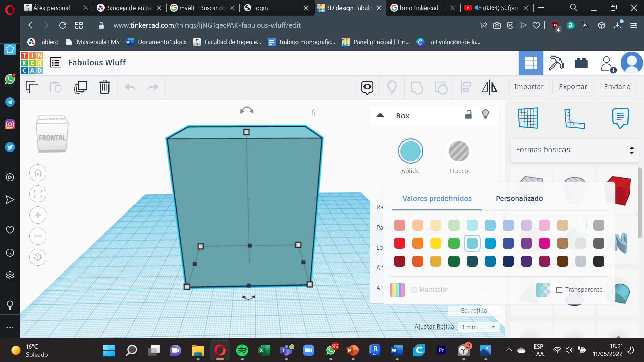644x362 pixels.
Task: Select the Hueco shape mode
Action: pyautogui.click(x=459, y=151)
